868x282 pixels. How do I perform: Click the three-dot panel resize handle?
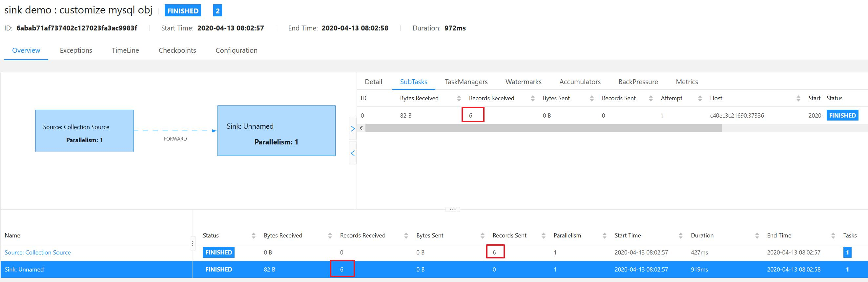[452, 210]
